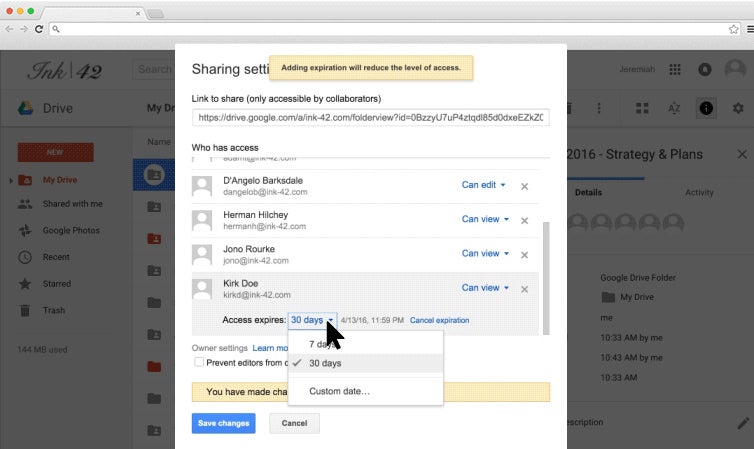Toggle the 30 days expiration dropdown
Screen dimensions: 754x449
click(312, 320)
